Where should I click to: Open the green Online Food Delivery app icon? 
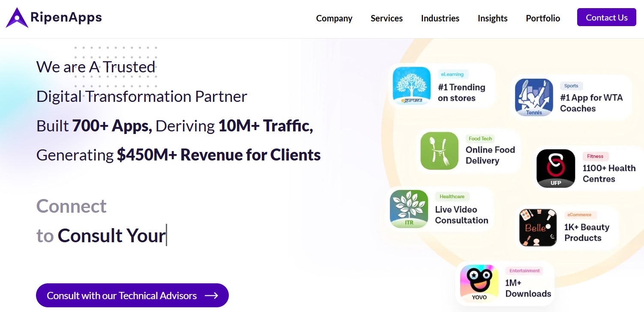(x=439, y=151)
